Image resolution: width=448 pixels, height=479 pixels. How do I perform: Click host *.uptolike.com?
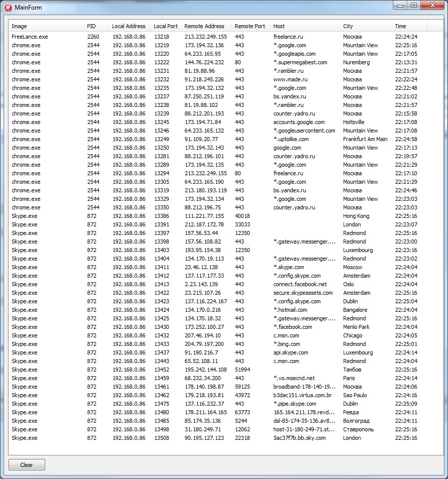coord(291,139)
